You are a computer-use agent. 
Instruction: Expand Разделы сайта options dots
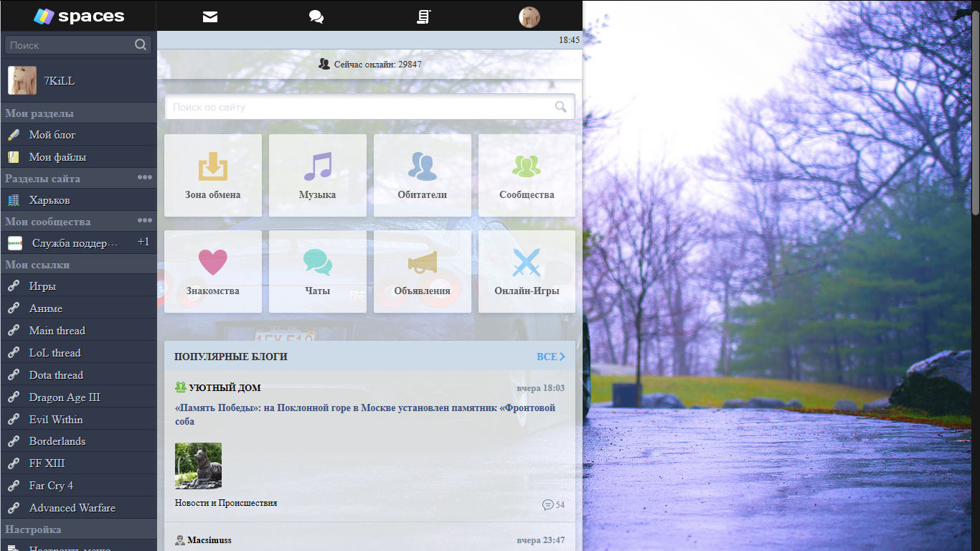pyautogui.click(x=145, y=177)
